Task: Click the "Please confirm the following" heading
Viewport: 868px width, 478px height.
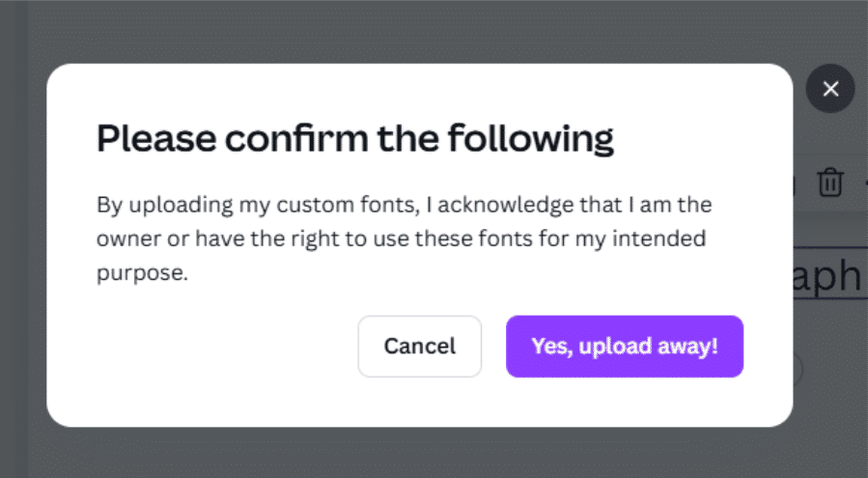Action: coord(354,139)
